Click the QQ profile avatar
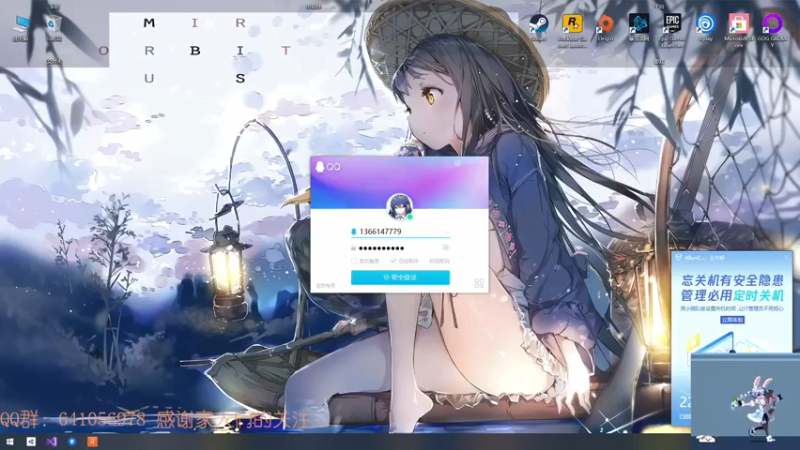This screenshot has height=450, width=800. [x=399, y=207]
